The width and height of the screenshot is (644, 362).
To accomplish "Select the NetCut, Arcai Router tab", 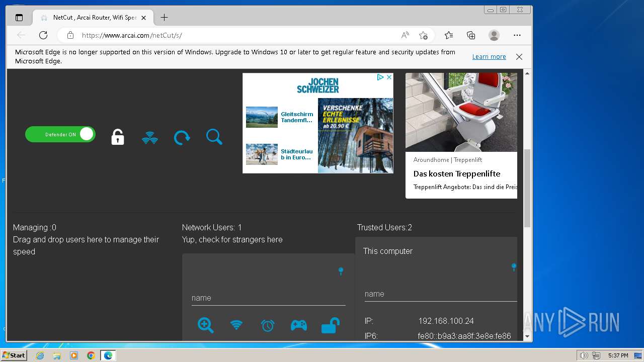I will point(93,18).
